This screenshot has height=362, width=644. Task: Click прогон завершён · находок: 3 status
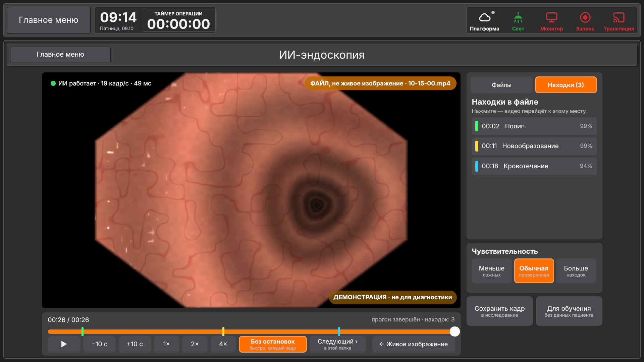coord(413,320)
